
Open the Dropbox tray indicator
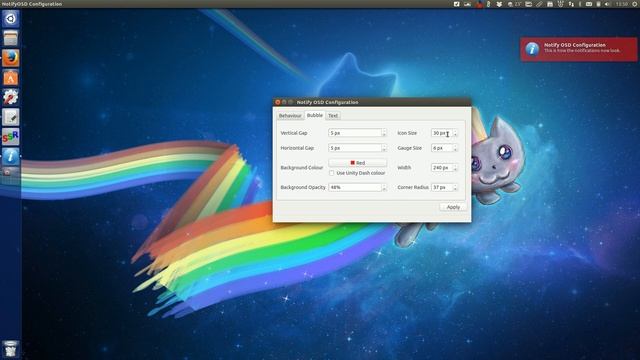click(x=499, y=4)
